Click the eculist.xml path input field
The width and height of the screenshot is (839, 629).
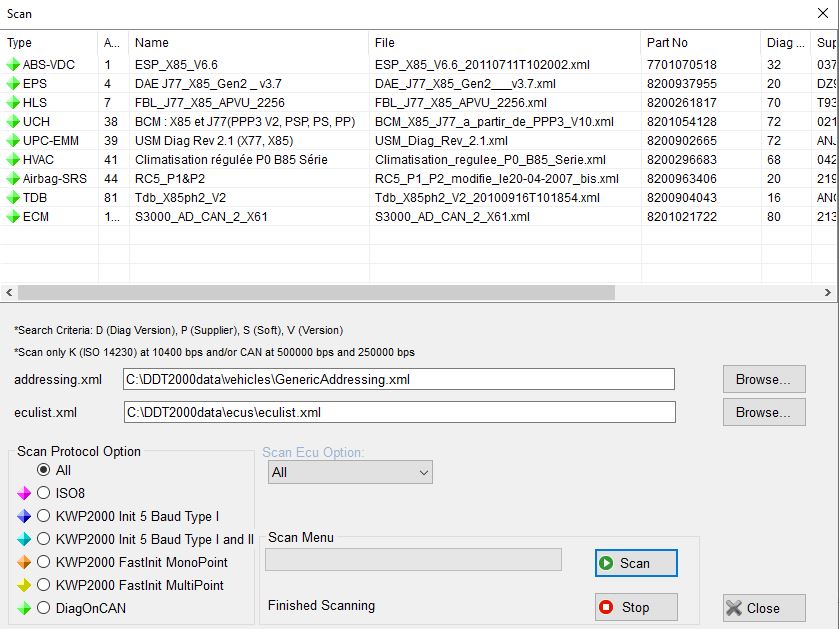pos(399,412)
